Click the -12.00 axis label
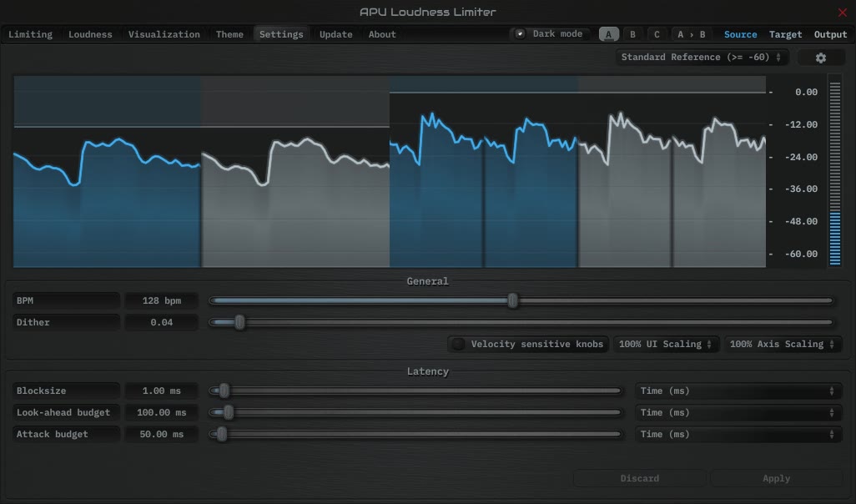Screen dimensions: 856x504 [x=801, y=124]
